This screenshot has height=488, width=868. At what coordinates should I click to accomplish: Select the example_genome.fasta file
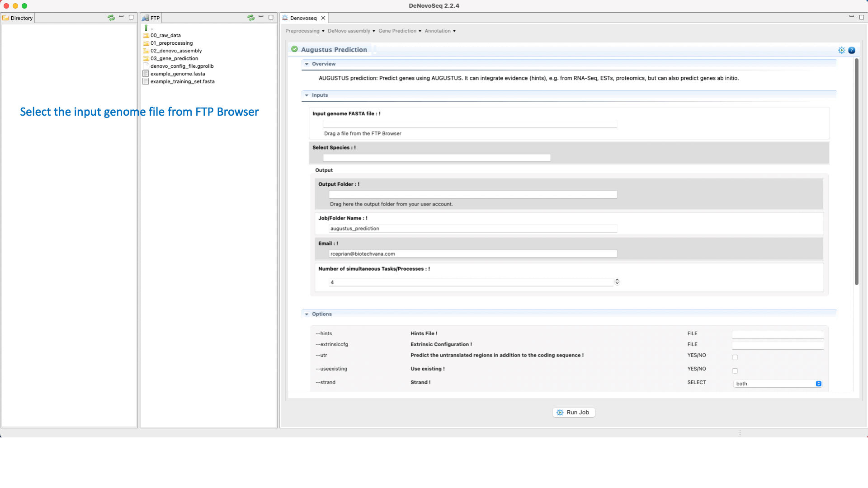tap(177, 74)
